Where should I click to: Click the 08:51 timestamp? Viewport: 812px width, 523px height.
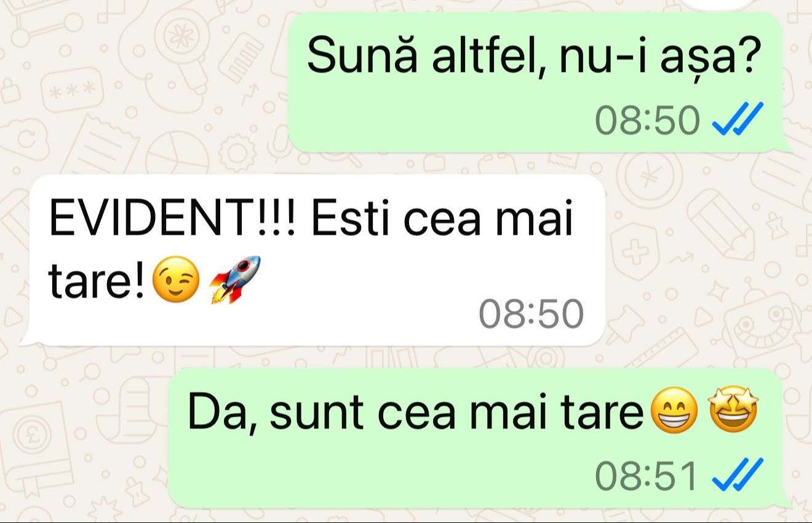(648, 475)
